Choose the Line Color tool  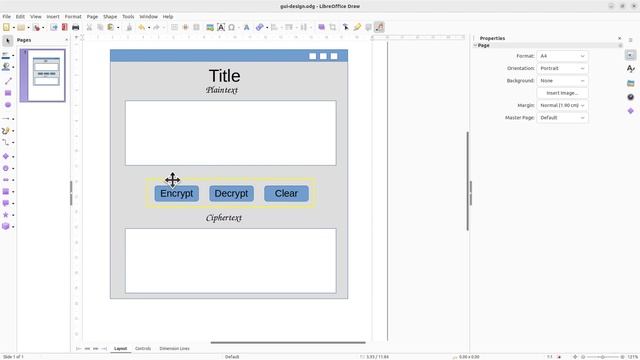(x=6, y=55)
